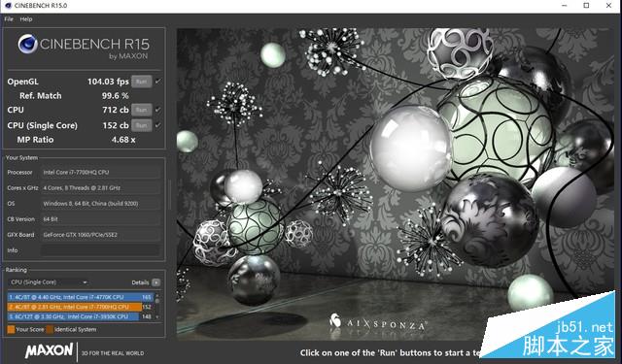Click the Cinebench app icon in title bar
The height and width of the screenshot is (364, 622).
(8, 6)
